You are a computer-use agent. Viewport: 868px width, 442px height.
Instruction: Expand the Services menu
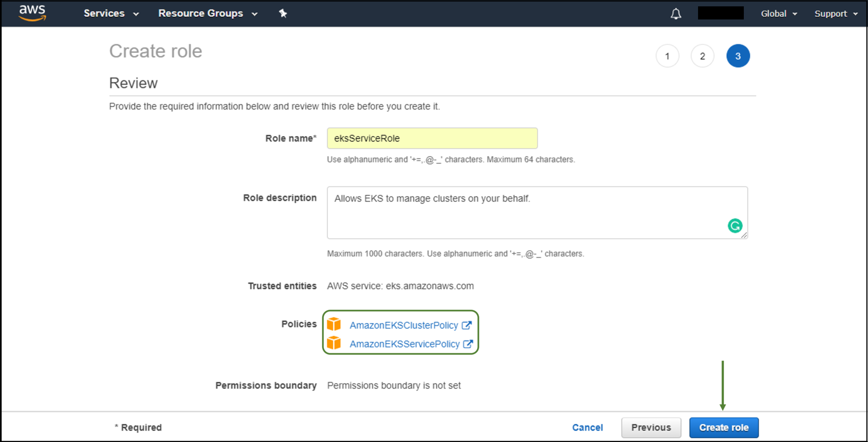point(111,14)
